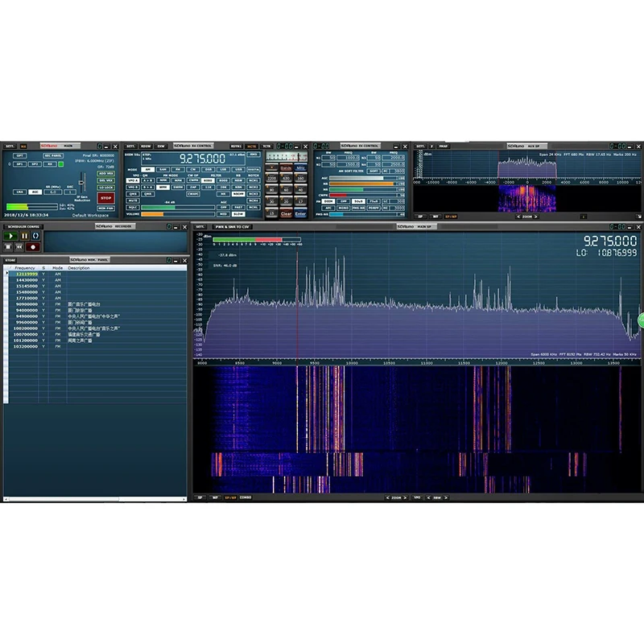
Task: Click the Clear key on the keypad
Action: 286,213
